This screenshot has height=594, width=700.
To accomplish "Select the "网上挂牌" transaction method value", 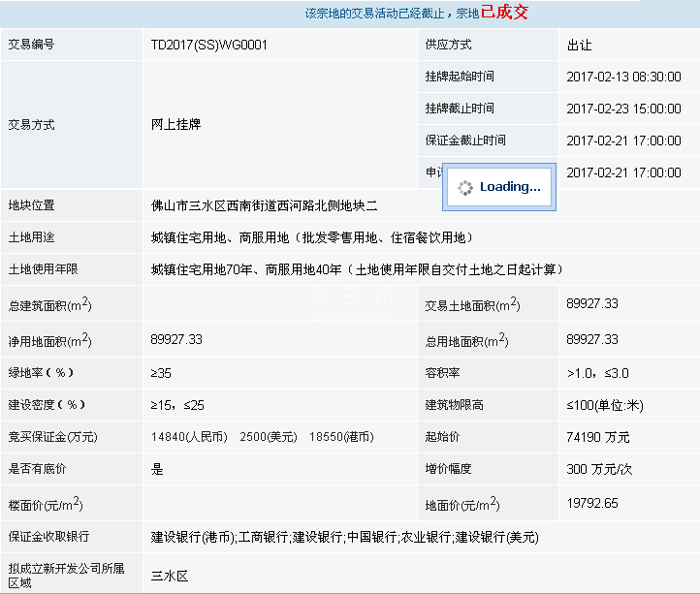I will pos(176,125).
